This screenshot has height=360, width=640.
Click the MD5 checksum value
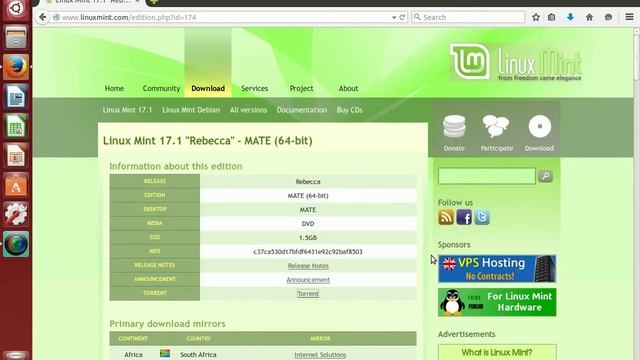click(308, 251)
